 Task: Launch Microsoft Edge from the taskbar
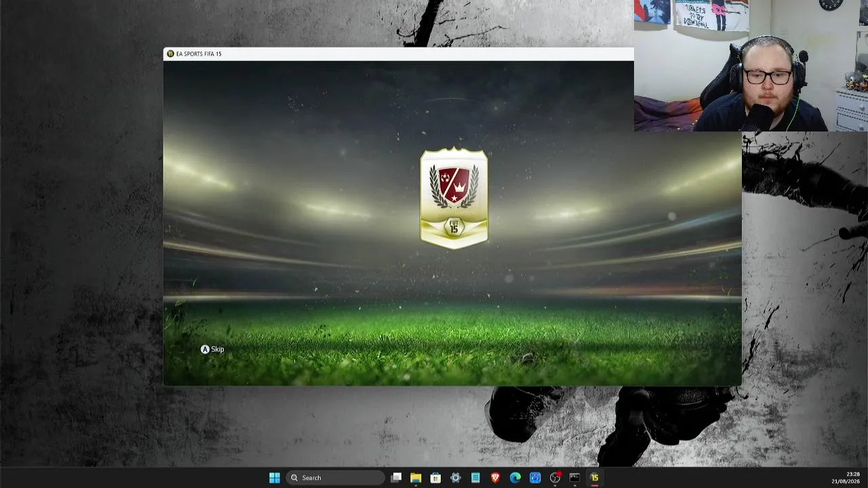point(515,478)
